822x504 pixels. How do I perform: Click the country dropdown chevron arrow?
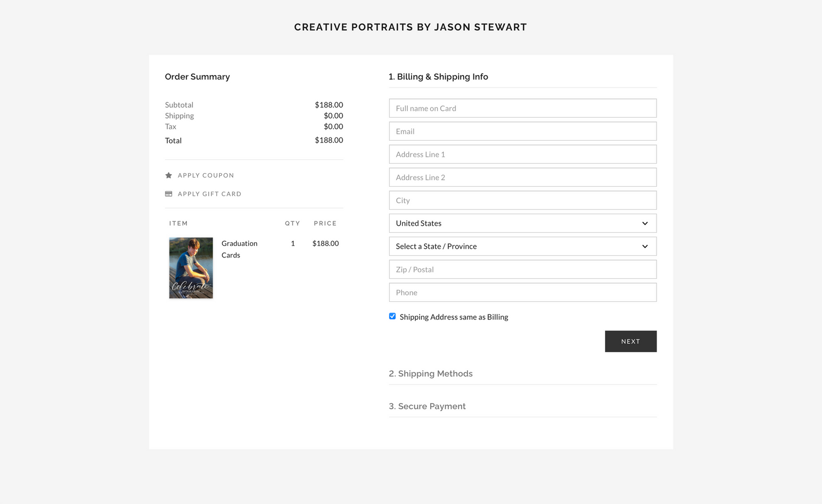click(645, 224)
